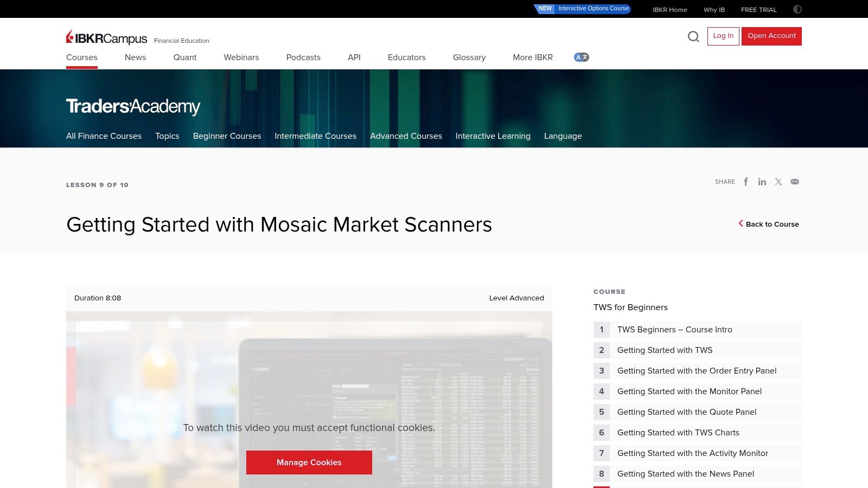
Task: Share lesson on LinkedIn
Action: 762,182
